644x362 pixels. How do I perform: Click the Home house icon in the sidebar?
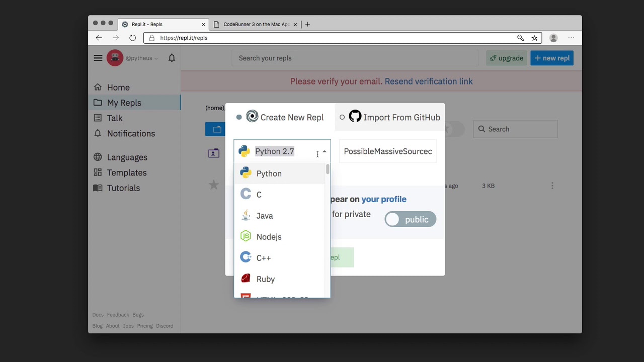[x=98, y=87]
